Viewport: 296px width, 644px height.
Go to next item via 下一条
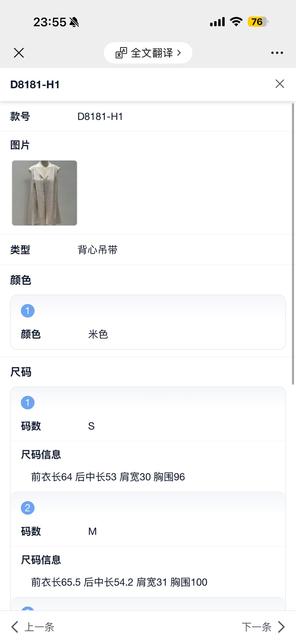coord(256,627)
